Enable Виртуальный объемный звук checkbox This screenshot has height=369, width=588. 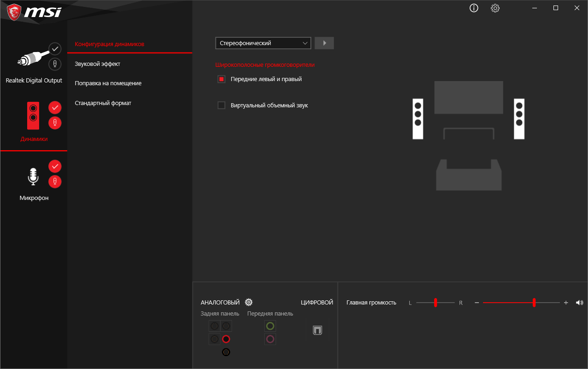pyautogui.click(x=221, y=105)
